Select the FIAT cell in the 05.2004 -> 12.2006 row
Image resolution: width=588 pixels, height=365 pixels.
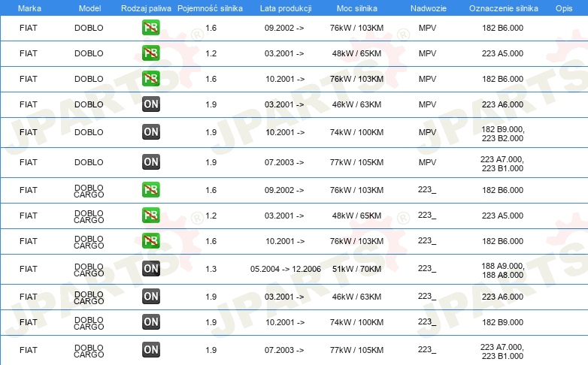tap(29, 269)
